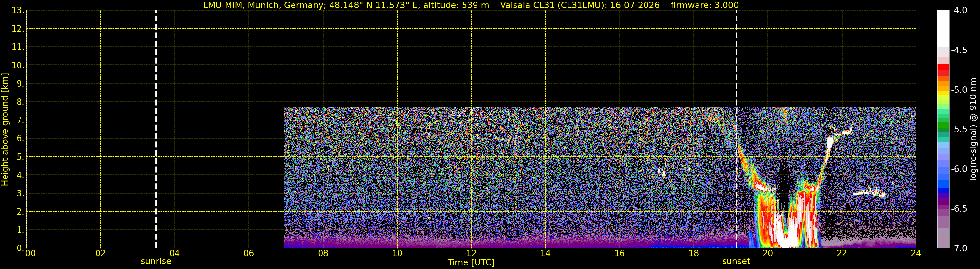Click the red band on the colorbar
This screenshot has height=269, width=980.
coord(944,70)
